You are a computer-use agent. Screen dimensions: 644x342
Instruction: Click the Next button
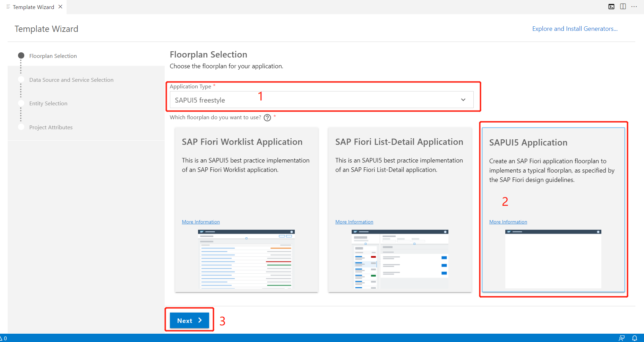click(x=189, y=321)
